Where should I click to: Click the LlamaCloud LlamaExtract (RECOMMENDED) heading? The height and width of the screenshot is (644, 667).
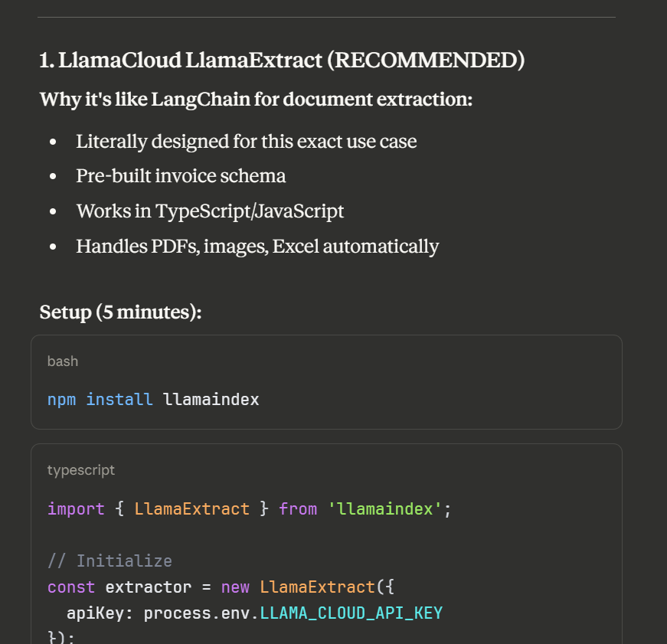[282, 60]
